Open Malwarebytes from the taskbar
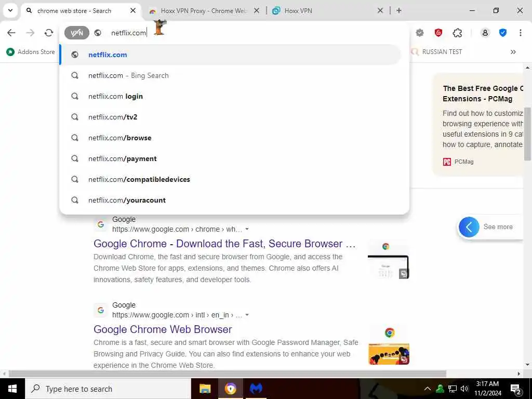 (256, 389)
